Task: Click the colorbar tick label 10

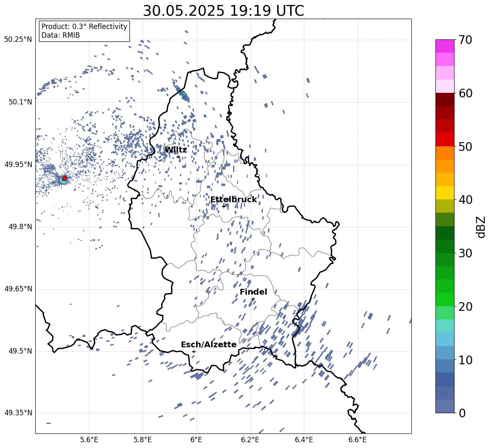Action: [x=465, y=360]
